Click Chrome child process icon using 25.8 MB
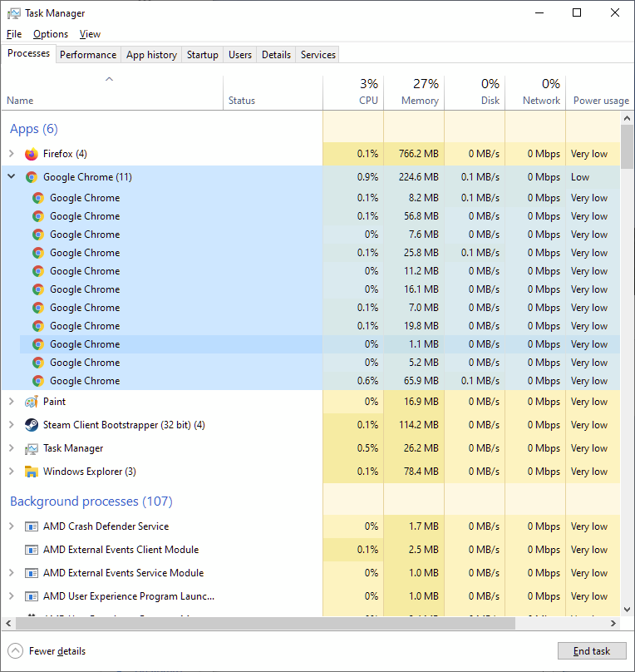Viewport: 635px width, 672px height. pyautogui.click(x=38, y=253)
